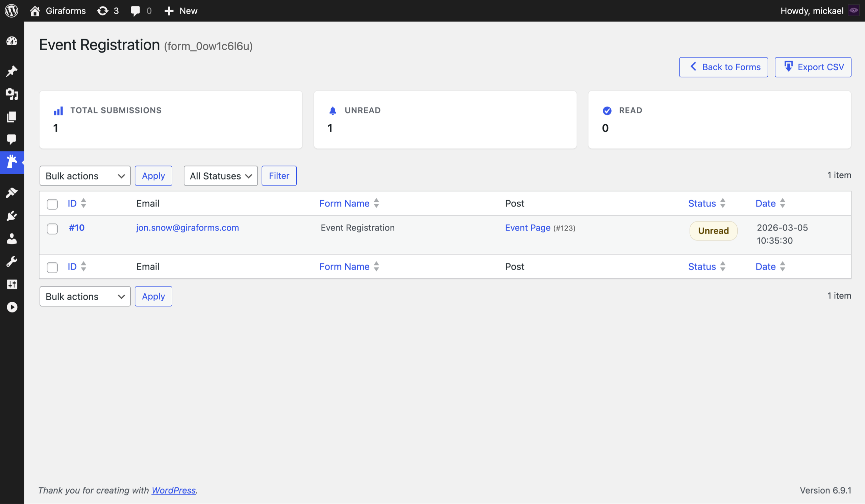Click the mickael avatar icon
The height and width of the screenshot is (504, 865).
coord(853,10)
